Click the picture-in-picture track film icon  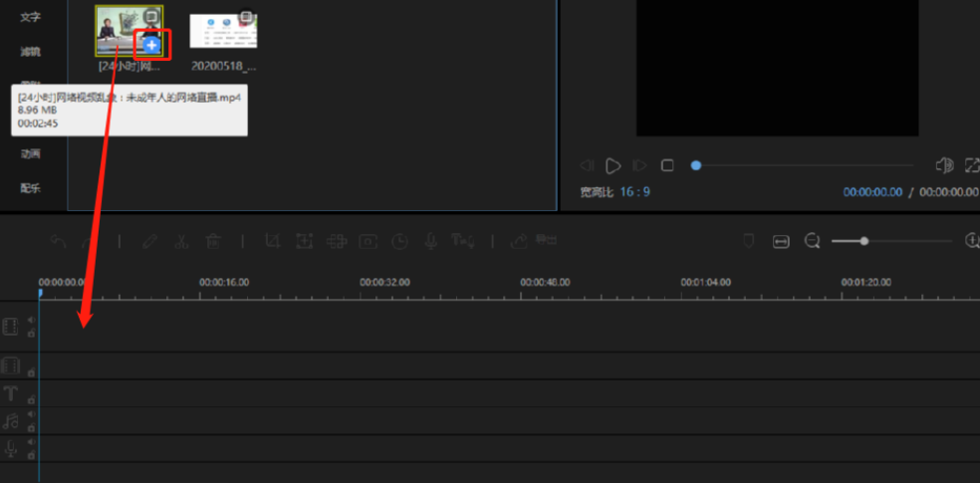pos(11,365)
